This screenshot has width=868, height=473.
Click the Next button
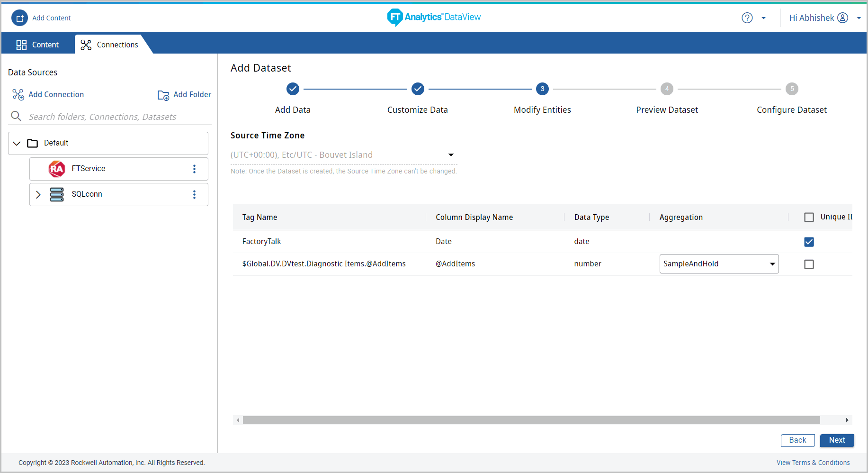[837, 440]
